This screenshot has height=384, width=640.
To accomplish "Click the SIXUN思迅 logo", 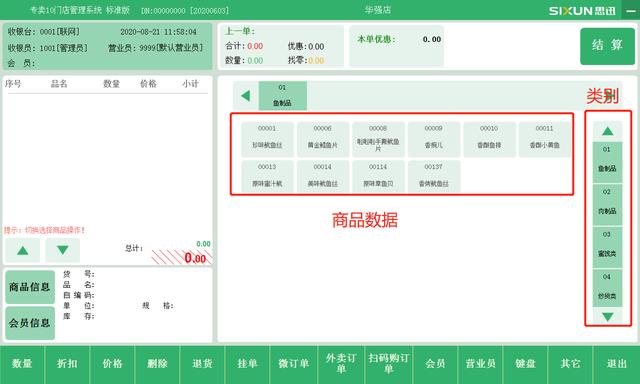I will [582, 11].
